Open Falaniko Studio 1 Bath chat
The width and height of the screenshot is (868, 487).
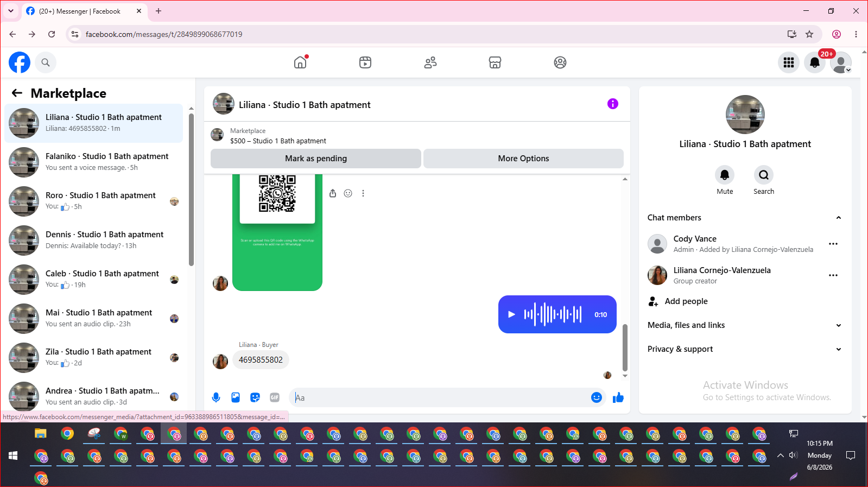[x=94, y=162]
